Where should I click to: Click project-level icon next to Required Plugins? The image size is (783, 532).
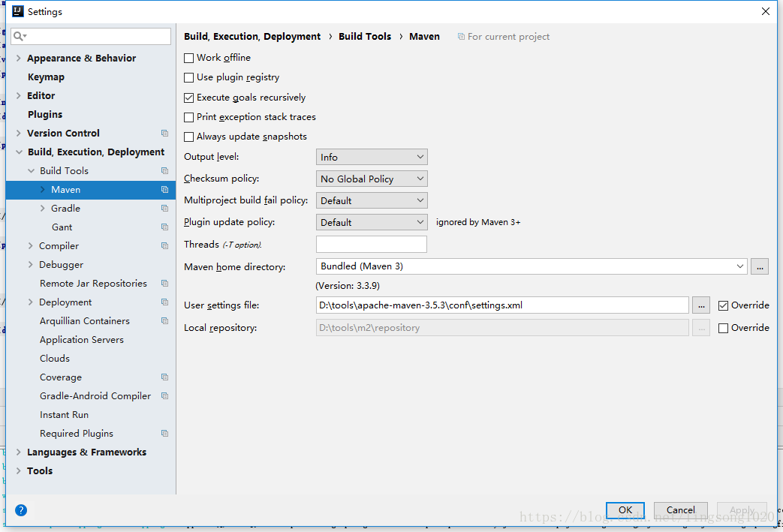(165, 433)
